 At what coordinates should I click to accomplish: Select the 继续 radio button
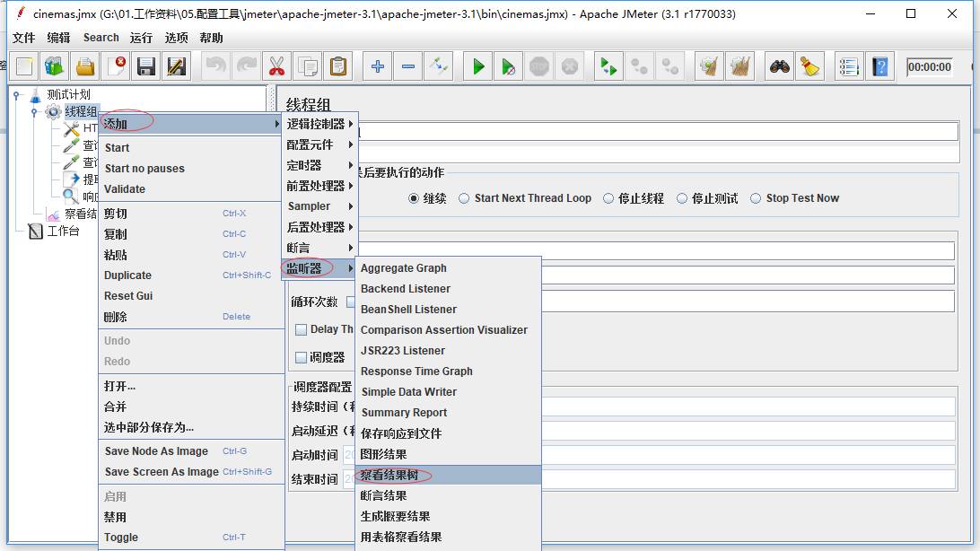(x=413, y=198)
